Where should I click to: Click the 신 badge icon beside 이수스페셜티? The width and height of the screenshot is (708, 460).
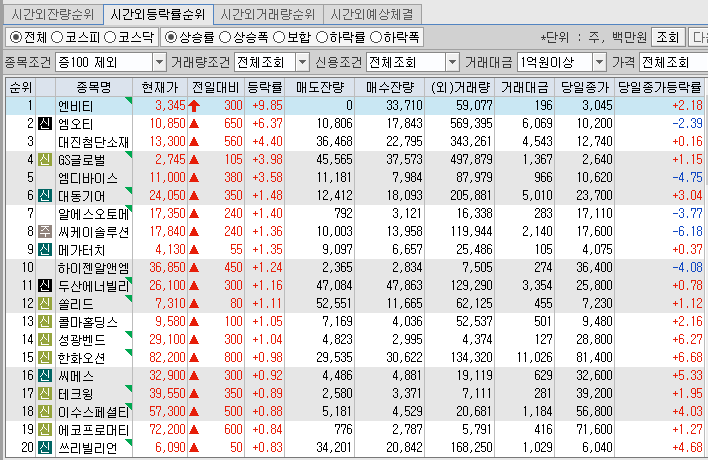click(45, 412)
